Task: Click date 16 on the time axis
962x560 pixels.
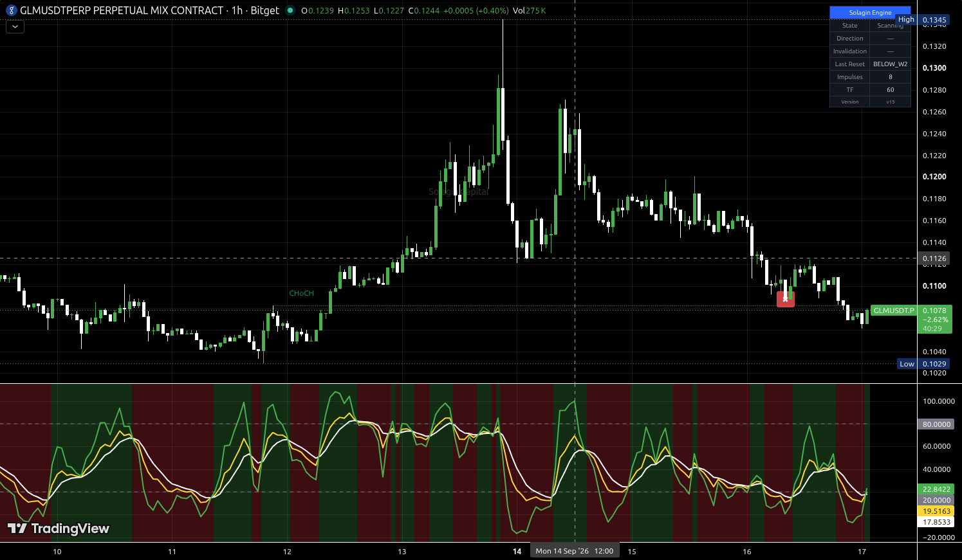Action: (x=747, y=552)
